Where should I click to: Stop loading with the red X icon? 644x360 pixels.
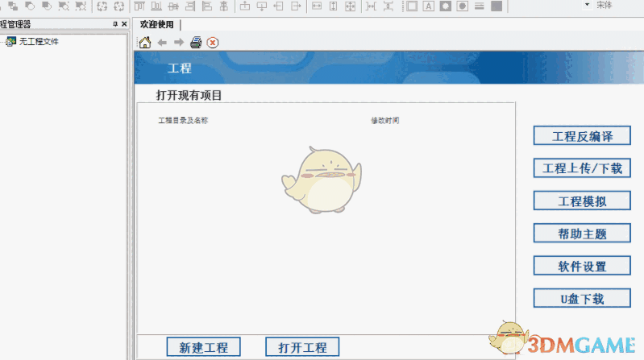[212, 42]
